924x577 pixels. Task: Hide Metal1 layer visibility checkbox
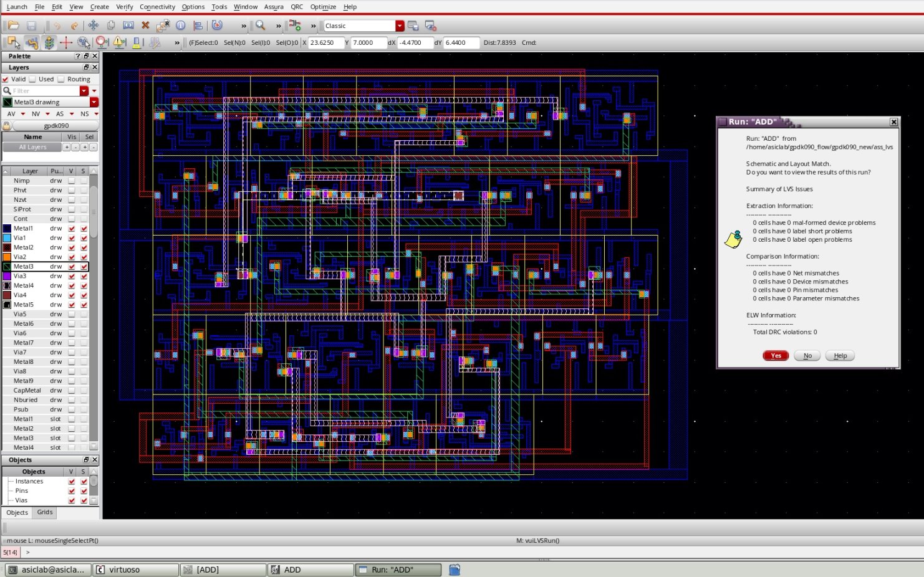coord(72,229)
